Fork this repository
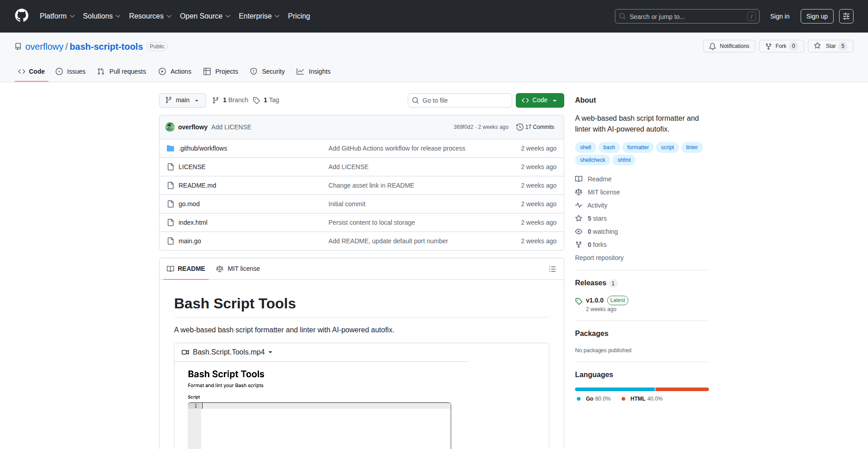This screenshot has height=449, width=868. pos(781,46)
